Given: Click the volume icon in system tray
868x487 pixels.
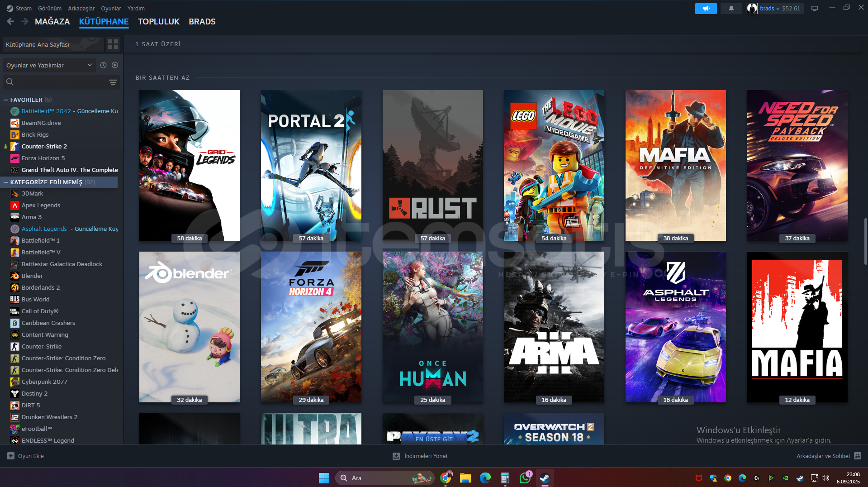Looking at the screenshot, I should (825, 478).
